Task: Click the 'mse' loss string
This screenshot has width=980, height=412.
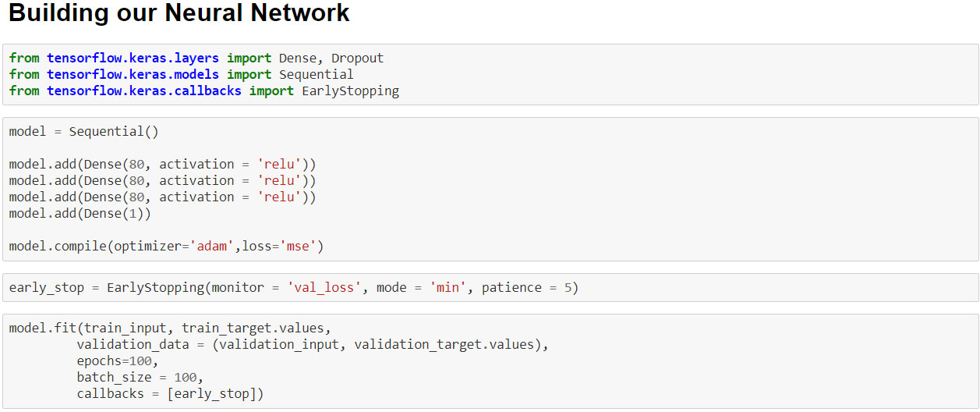Action: pos(298,247)
